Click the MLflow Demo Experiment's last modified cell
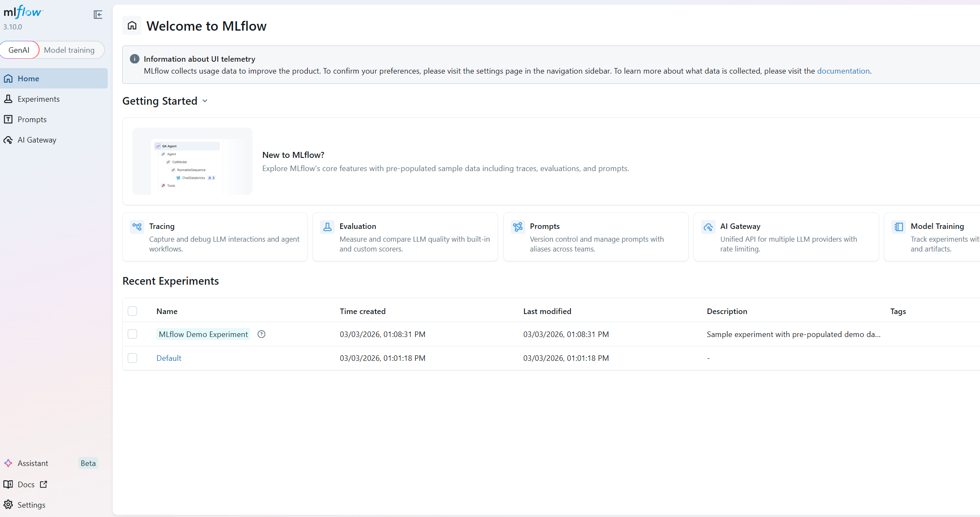 566,334
